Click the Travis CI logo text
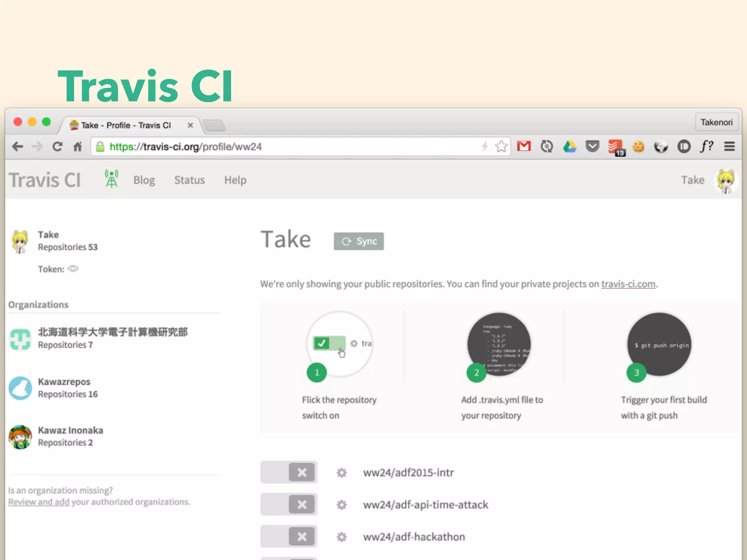Screen dimensions: 747x560 44,180
